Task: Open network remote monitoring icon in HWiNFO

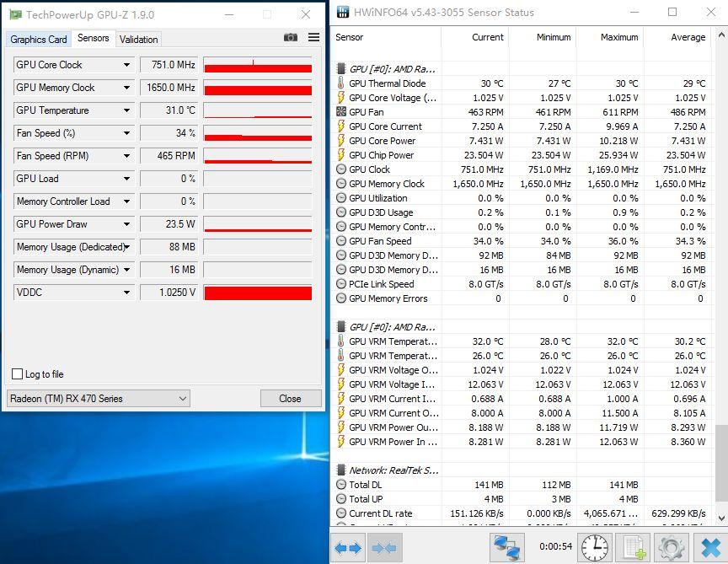Action: 507,547
